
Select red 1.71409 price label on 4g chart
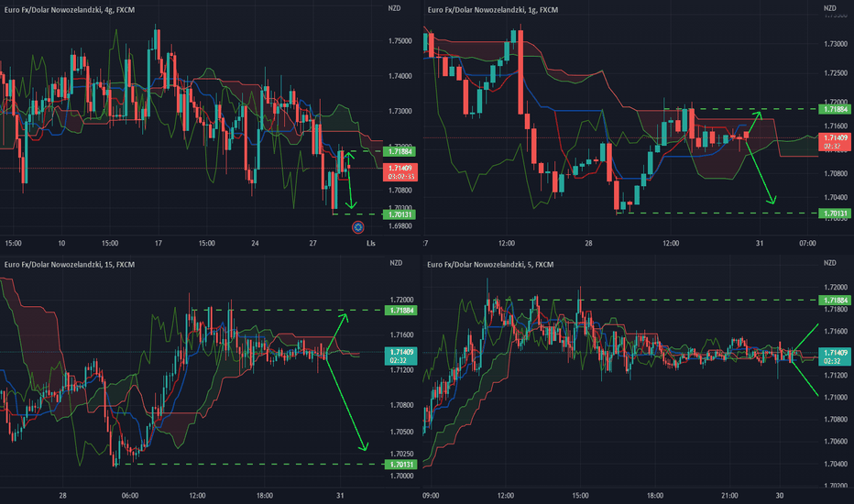[x=400, y=172]
